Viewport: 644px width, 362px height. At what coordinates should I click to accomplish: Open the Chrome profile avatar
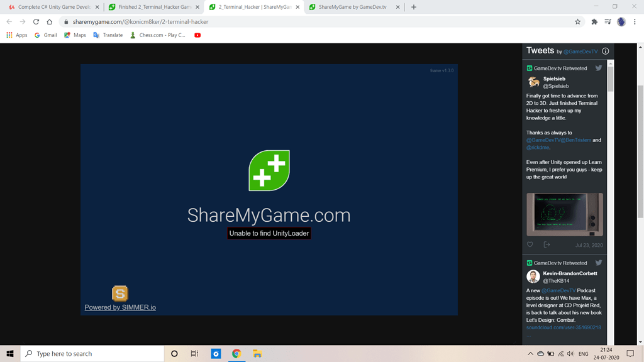[621, 21]
